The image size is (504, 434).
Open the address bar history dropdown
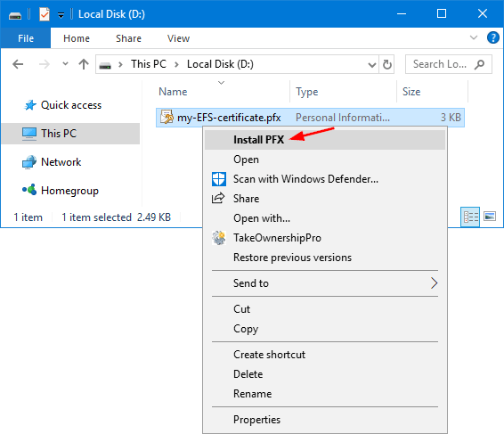pos(372,65)
